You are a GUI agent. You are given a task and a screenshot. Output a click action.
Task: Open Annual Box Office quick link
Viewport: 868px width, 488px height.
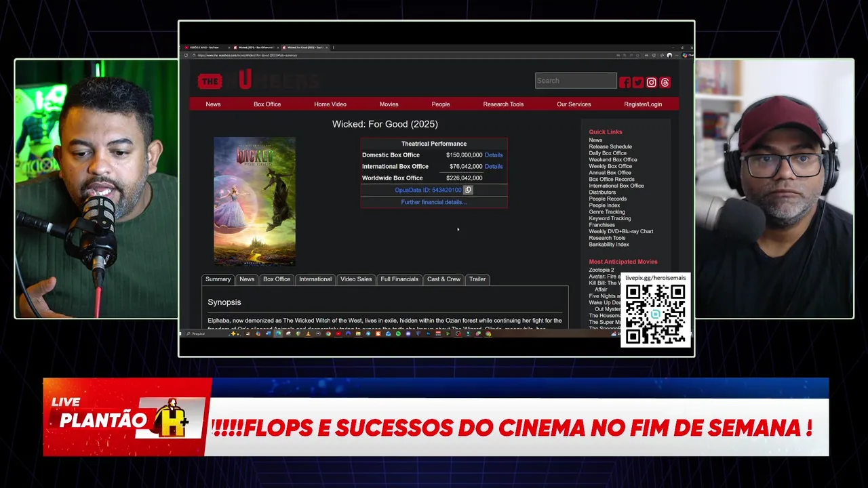[x=610, y=173]
